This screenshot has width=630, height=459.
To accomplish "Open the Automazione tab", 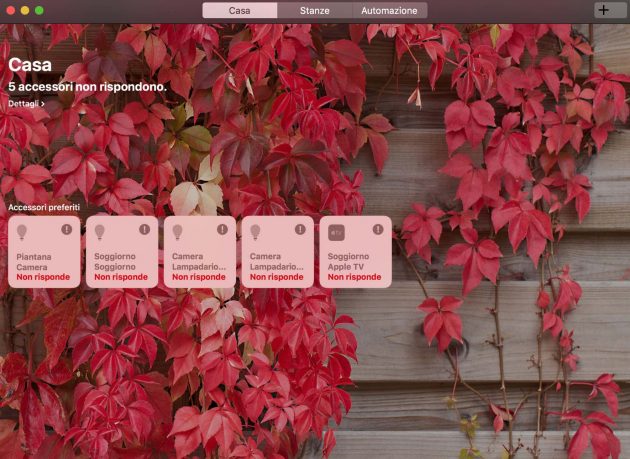I will pyautogui.click(x=389, y=10).
